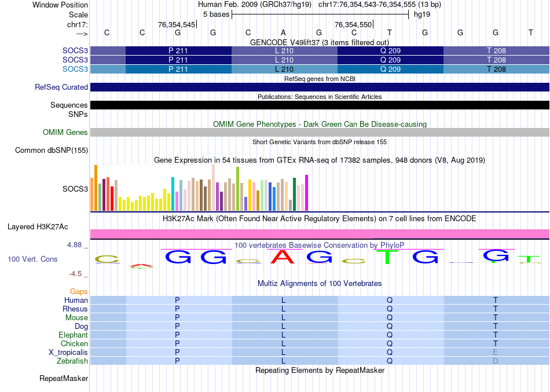Click base A in the chr17 sequence ruler
The width and height of the screenshot is (550, 392).
point(283,32)
